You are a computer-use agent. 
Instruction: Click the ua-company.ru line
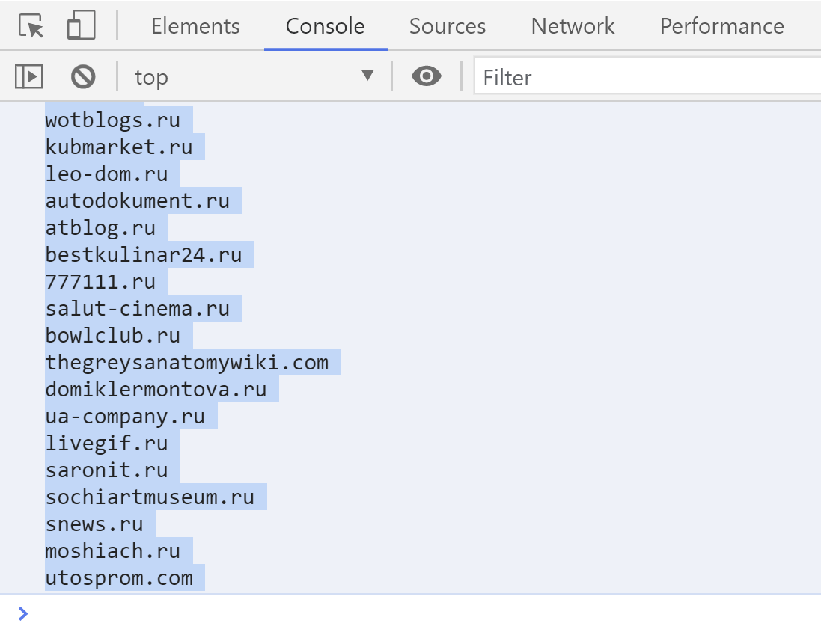125,417
